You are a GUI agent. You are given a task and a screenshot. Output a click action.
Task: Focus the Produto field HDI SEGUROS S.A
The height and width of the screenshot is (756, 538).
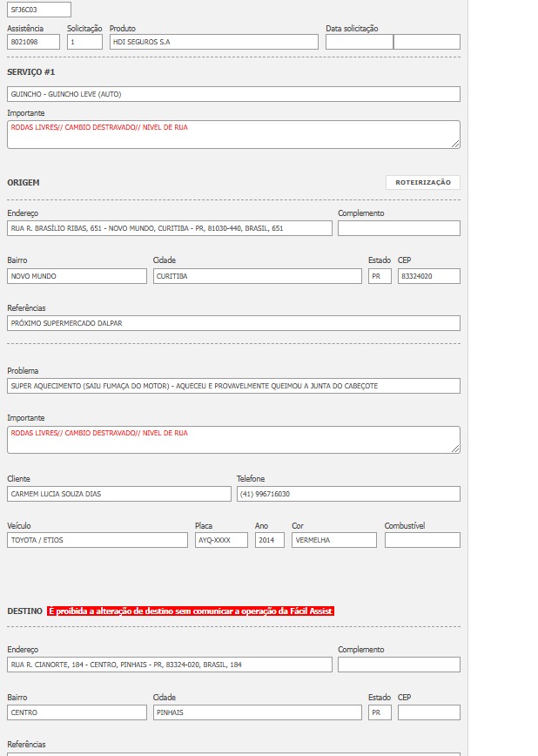coord(214,42)
